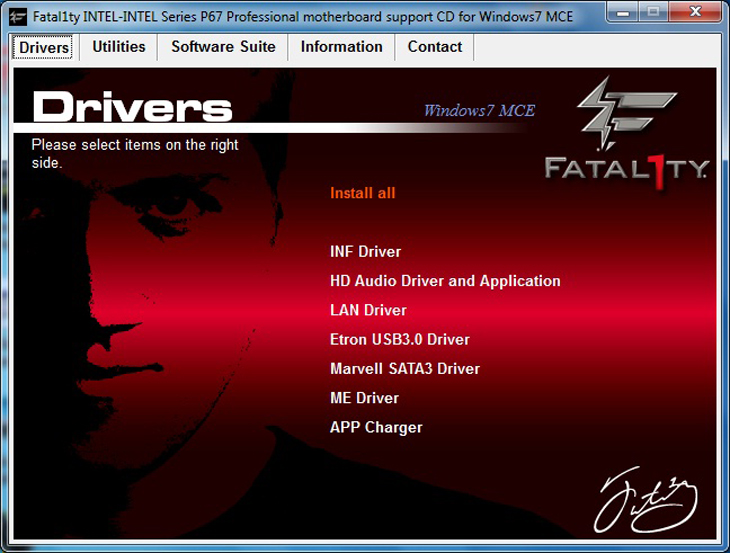The image size is (730, 553).
Task: Select the Software Suite tab
Action: (x=224, y=47)
